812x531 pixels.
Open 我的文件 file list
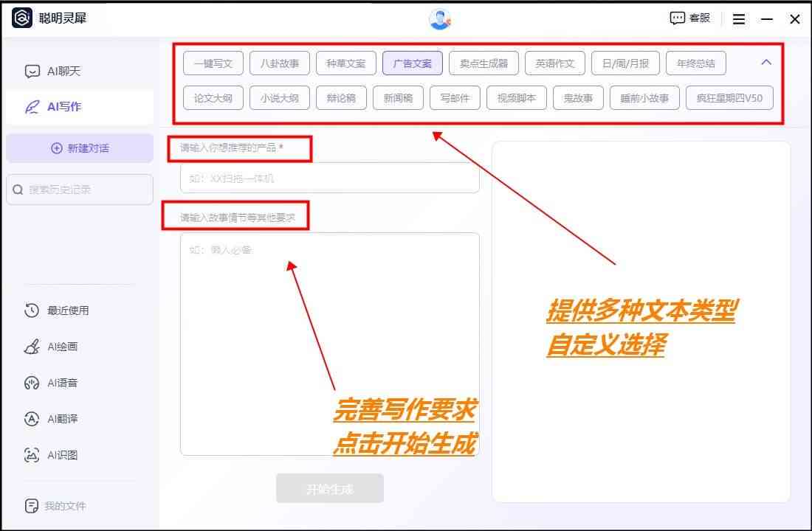click(55, 506)
